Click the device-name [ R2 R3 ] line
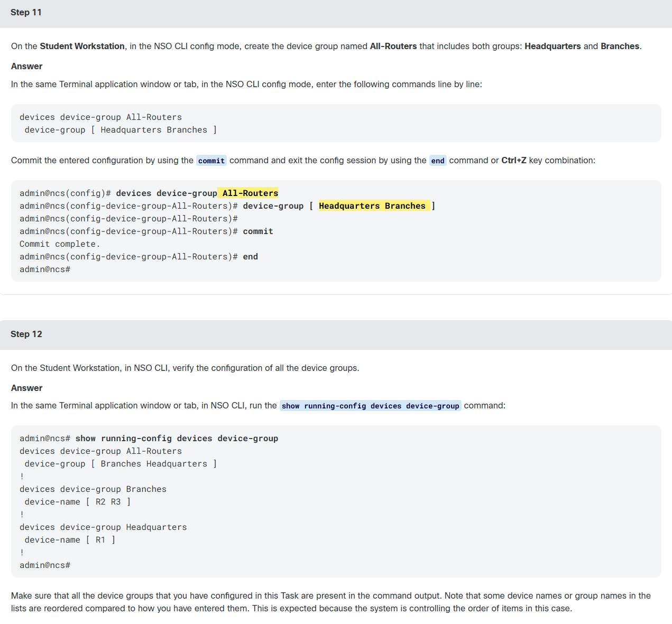 coord(78,502)
